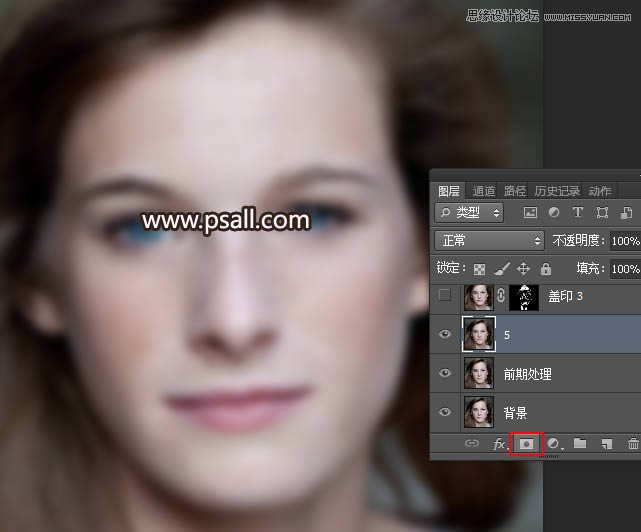Delete layer using the trash icon
641x532 pixels.
632,444
